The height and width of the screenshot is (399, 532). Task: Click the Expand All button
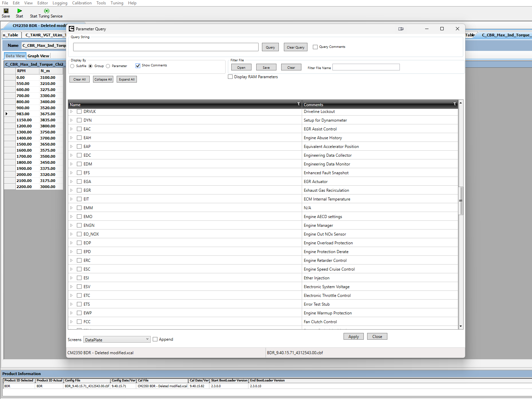pyautogui.click(x=127, y=80)
